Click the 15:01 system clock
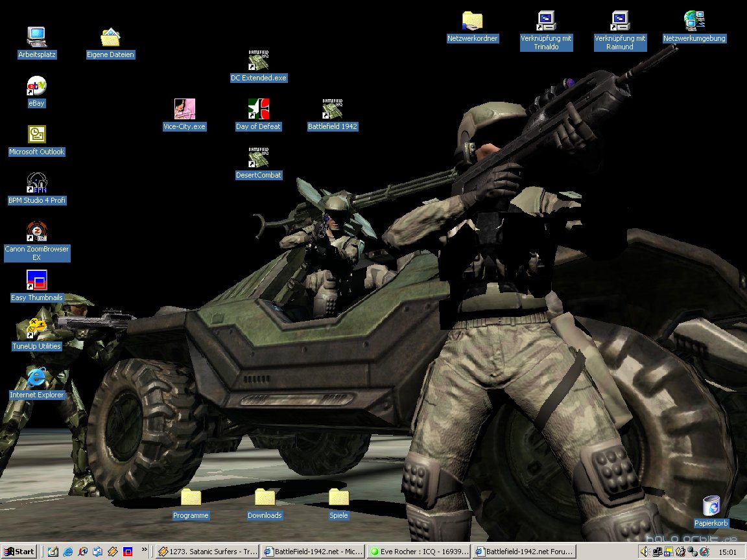The height and width of the screenshot is (560, 747). coord(728,552)
